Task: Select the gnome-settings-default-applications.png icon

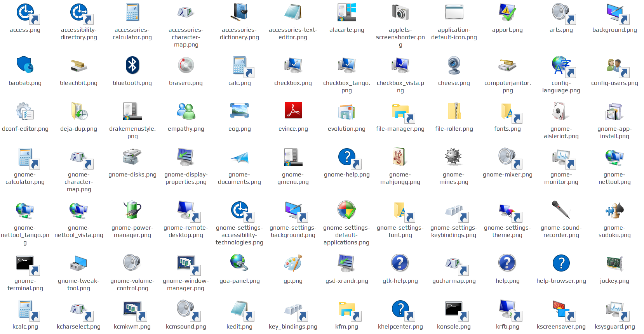Action: pyautogui.click(x=346, y=210)
